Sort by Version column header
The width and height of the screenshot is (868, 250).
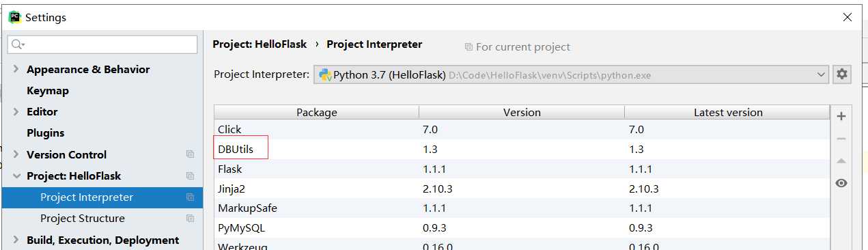[522, 112]
